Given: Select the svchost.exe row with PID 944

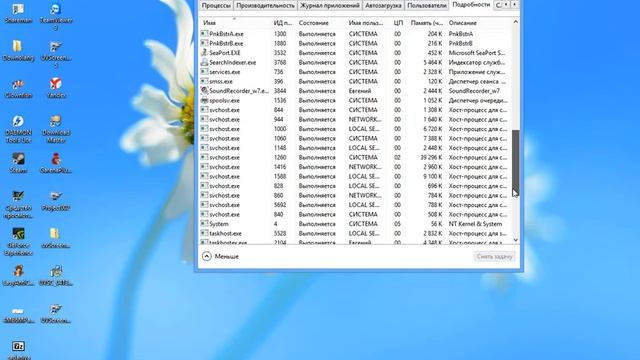Looking at the screenshot, I should coord(355,119).
